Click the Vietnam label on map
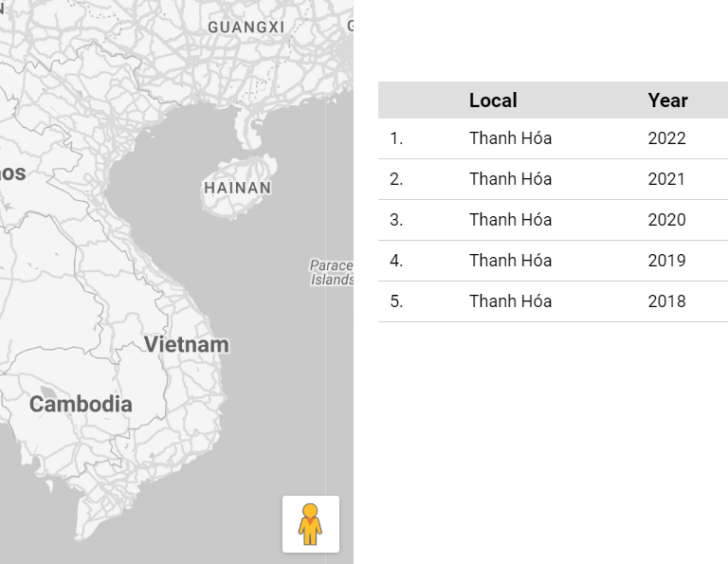The image size is (728, 564). (187, 344)
